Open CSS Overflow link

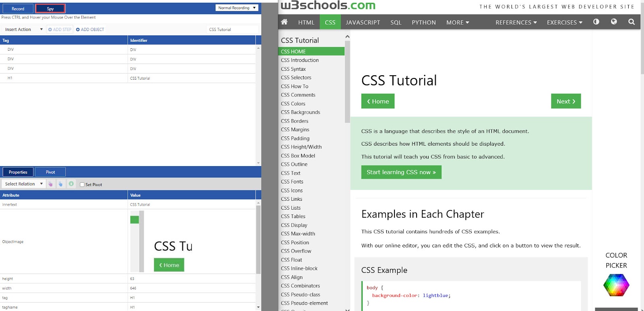coord(296,251)
